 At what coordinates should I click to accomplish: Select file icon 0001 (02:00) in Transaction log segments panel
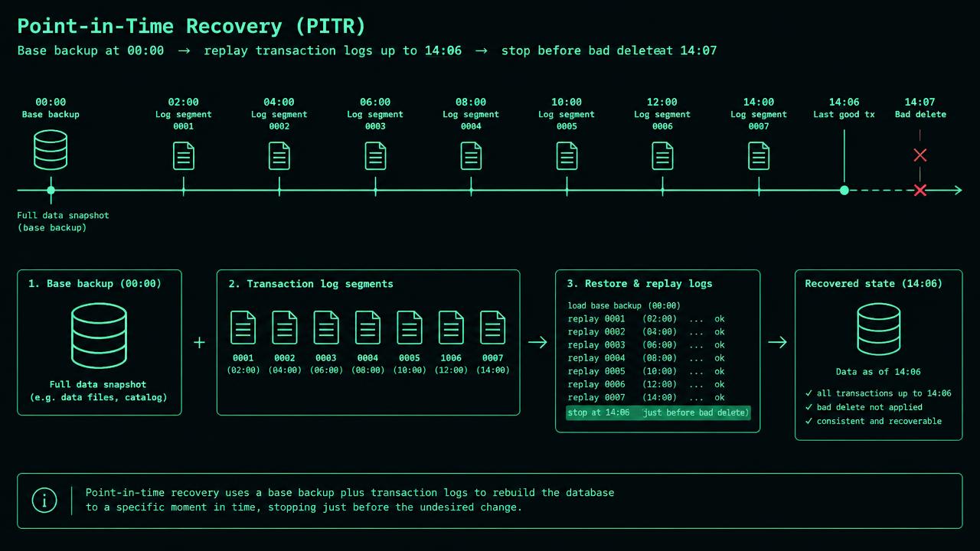[243, 328]
